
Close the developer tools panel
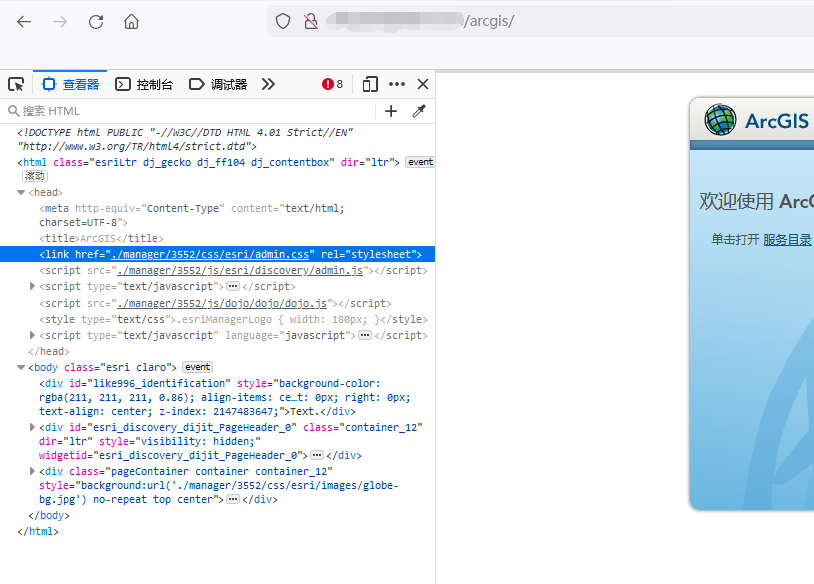tap(423, 84)
